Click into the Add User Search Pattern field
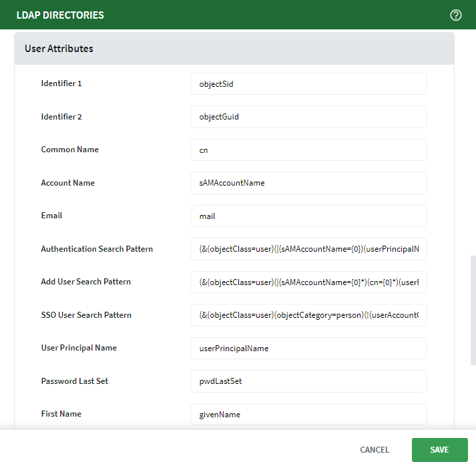The height and width of the screenshot is (468, 476). (308, 282)
